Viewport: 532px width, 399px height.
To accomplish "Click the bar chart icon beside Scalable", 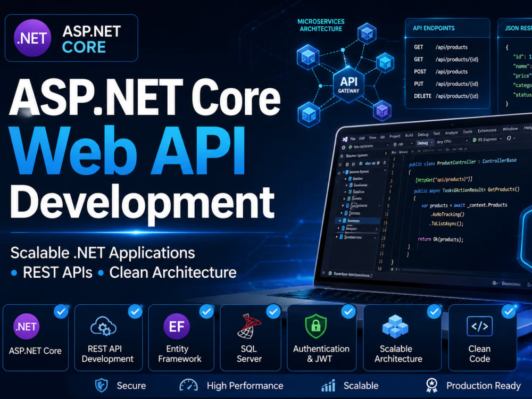I will tap(328, 385).
